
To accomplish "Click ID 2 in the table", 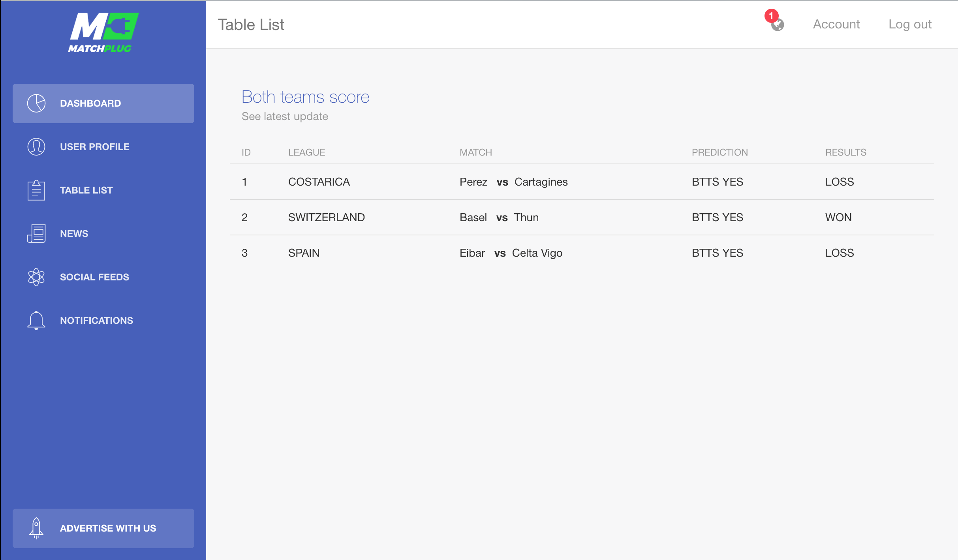I will click(x=244, y=217).
